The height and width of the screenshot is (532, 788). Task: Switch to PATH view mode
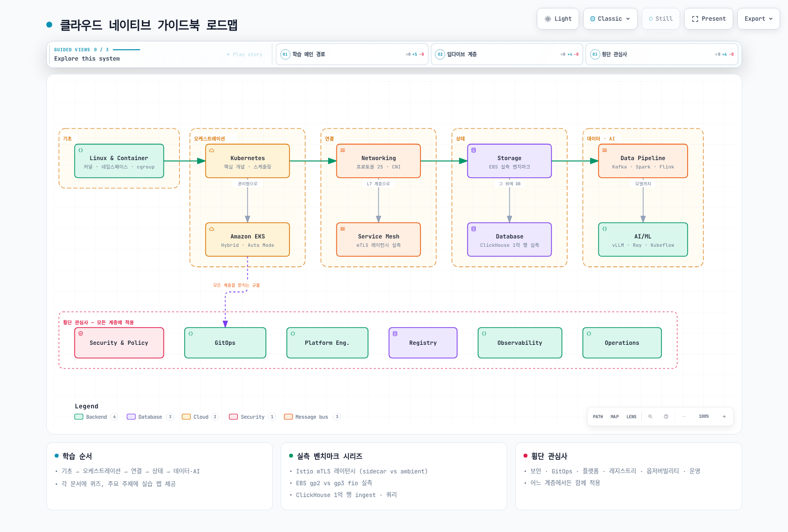pos(598,417)
